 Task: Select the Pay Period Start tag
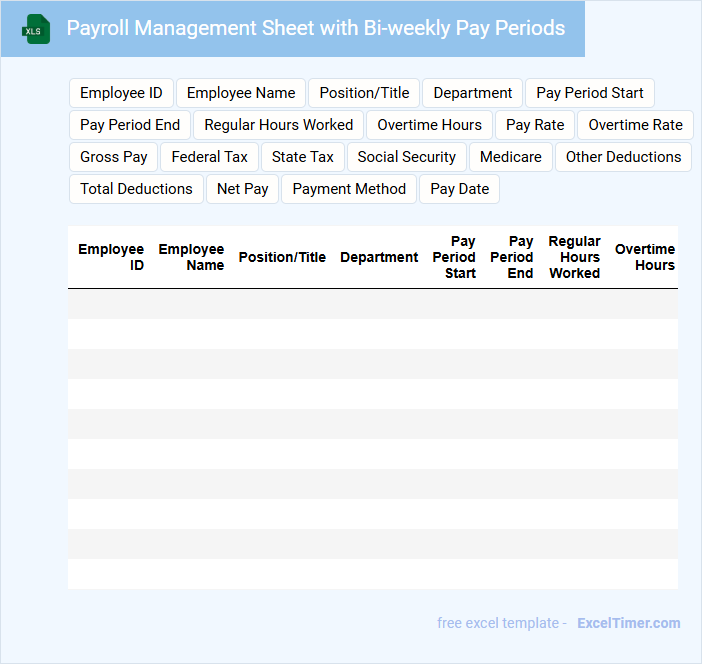(x=590, y=93)
